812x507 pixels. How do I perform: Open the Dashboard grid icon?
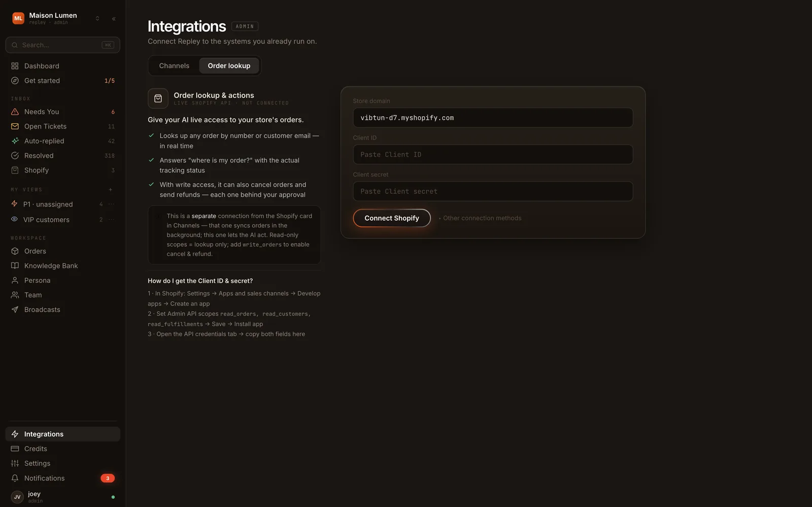(x=15, y=66)
